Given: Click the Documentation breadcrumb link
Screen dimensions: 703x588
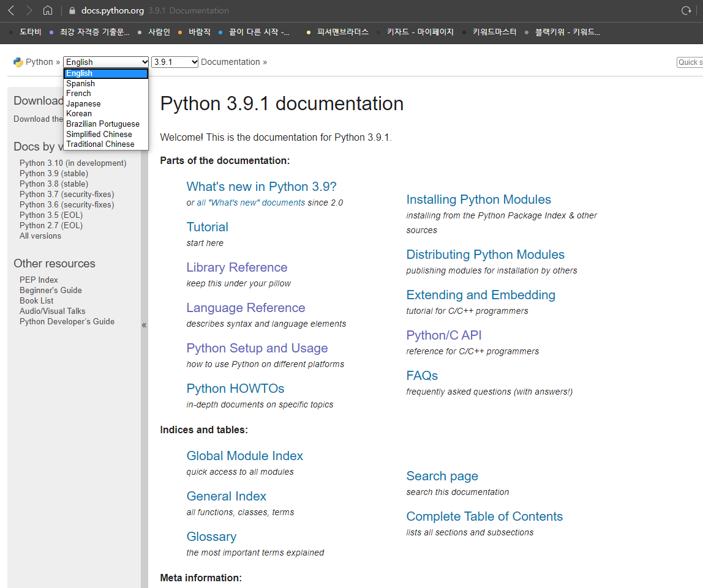Looking at the screenshot, I should (x=230, y=62).
